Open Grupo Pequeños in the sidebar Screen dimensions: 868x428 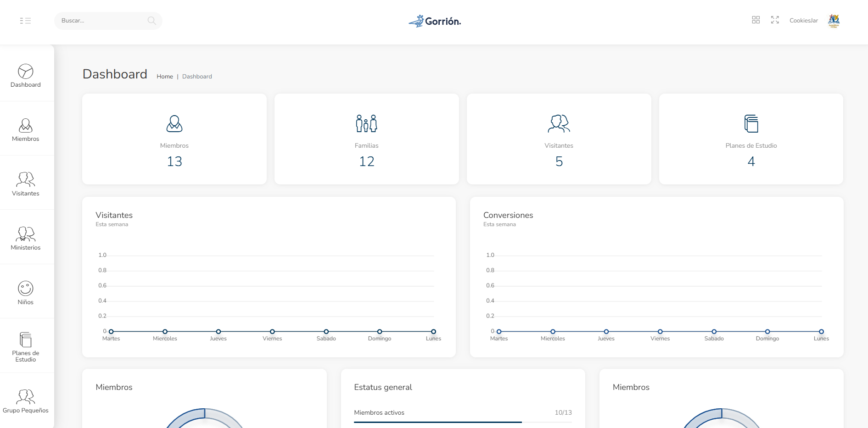[26, 401]
